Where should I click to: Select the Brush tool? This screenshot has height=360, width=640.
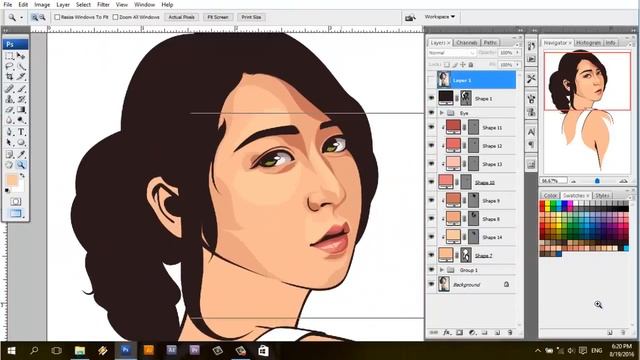point(21,89)
